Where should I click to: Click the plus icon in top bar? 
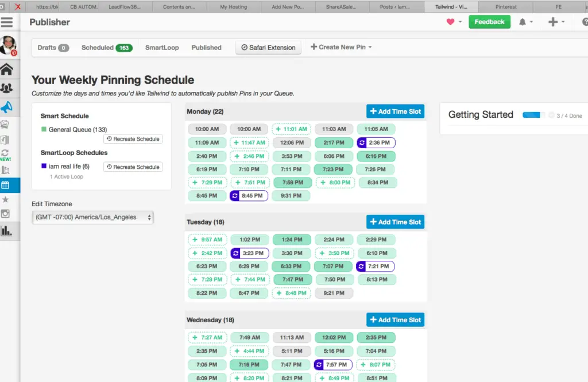(553, 22)
